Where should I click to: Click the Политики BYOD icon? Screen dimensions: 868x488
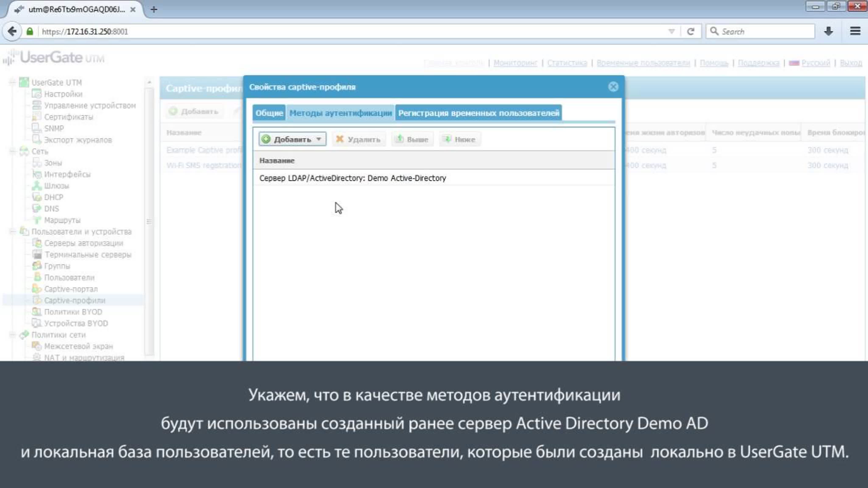pyautogui.click(x=36, y=312)
